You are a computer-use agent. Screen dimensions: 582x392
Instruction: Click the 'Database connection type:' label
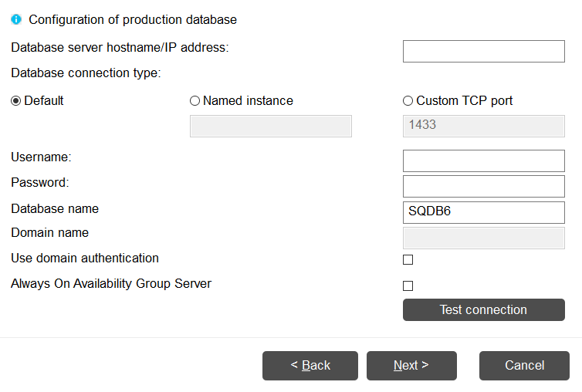pos(86,73)
